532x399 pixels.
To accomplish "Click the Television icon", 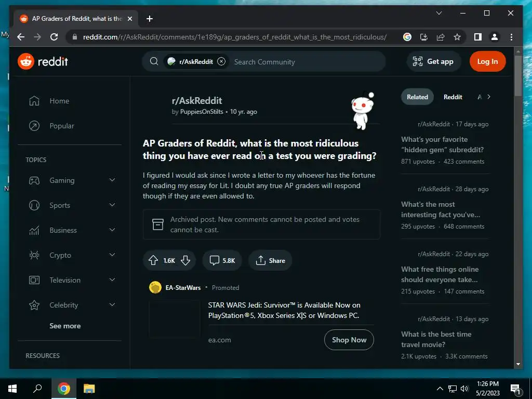I will (x=34, y=280).
